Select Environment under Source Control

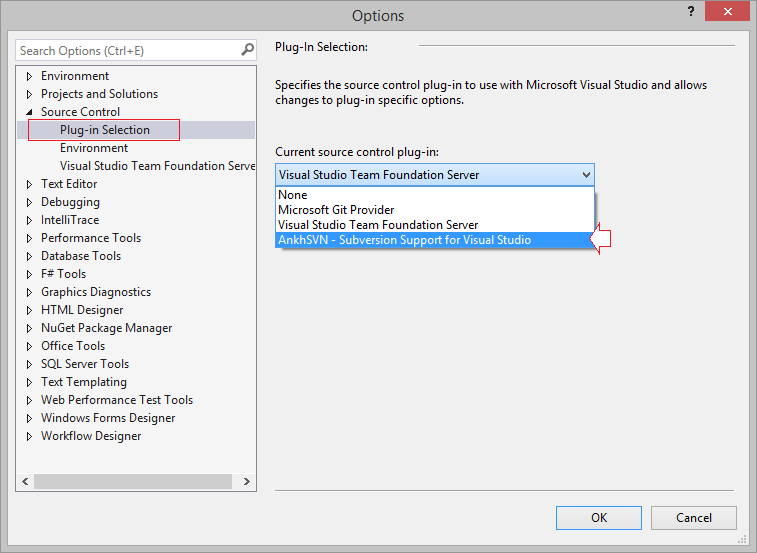pos(94,148)
